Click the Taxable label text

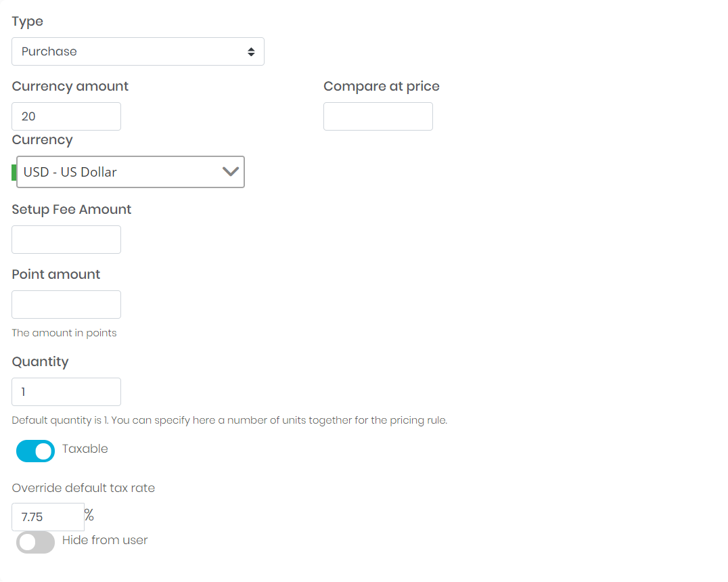pos(85,449)
